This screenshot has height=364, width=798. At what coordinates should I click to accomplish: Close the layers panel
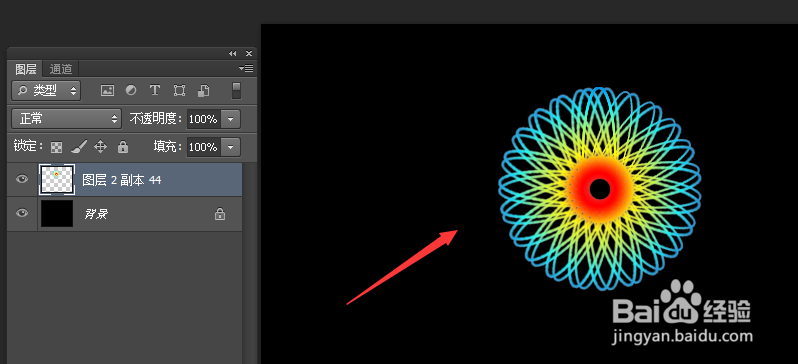point(248,53)
